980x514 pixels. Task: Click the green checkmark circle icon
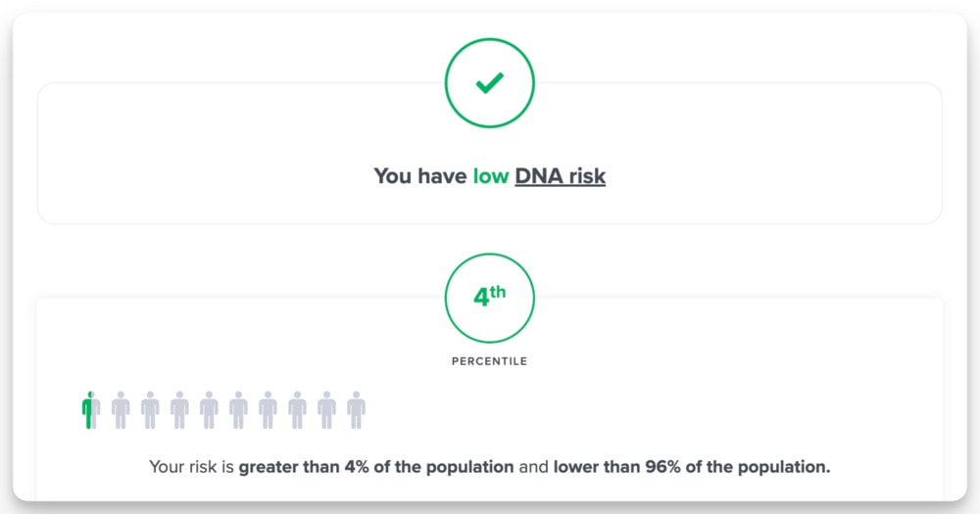click(490, 84)
